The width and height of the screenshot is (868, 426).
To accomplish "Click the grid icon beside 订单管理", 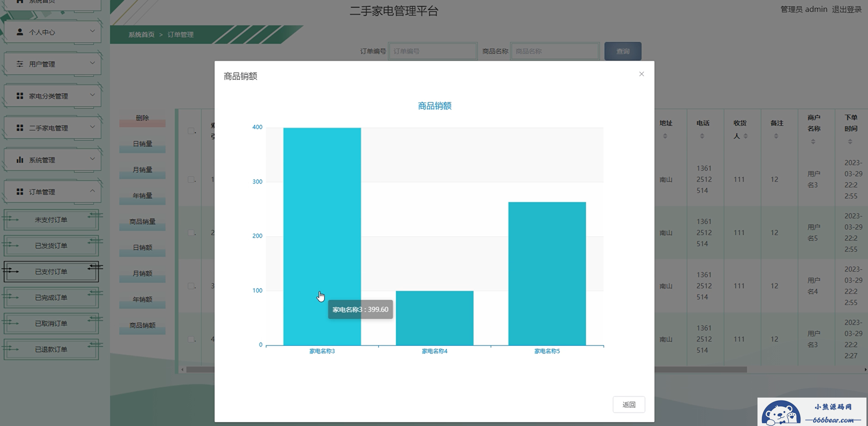I will click(x=20, y=192).
